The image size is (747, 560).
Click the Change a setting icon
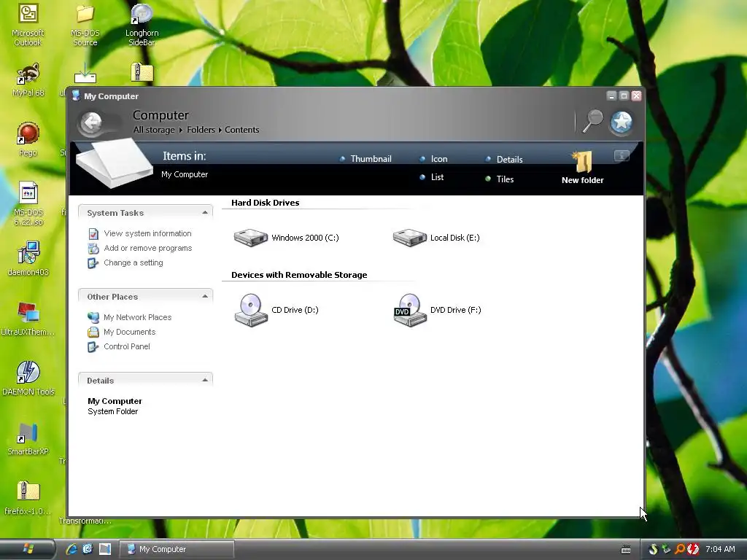click(93, 262)
